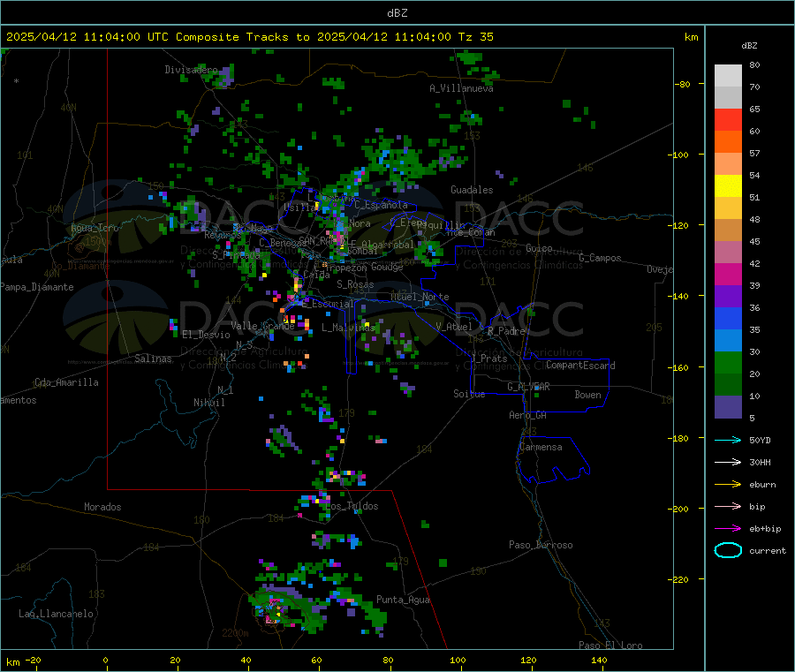Click the magenta eb+bip arrow icon
The width and height of the screenshot is (795, 672).
pos(728,528)
